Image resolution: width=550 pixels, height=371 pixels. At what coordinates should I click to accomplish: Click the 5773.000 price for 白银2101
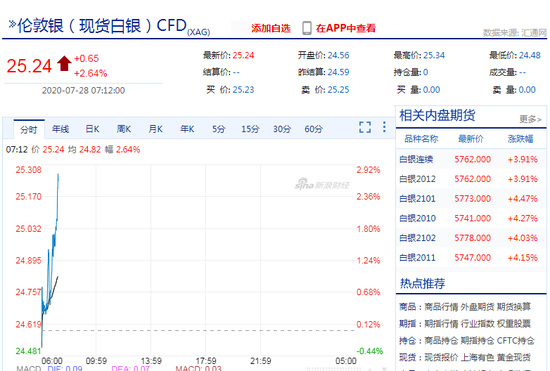[472, 198]
